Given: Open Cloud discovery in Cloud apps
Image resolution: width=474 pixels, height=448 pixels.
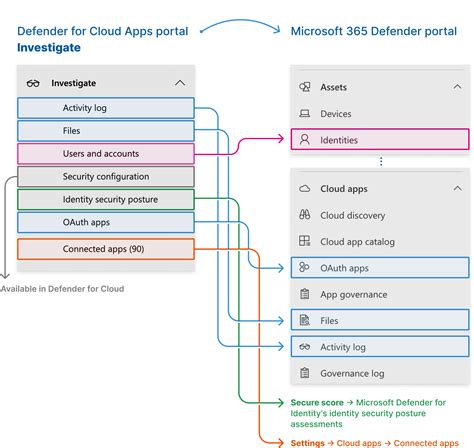Looking at the screenshot, I should (353, 216).
